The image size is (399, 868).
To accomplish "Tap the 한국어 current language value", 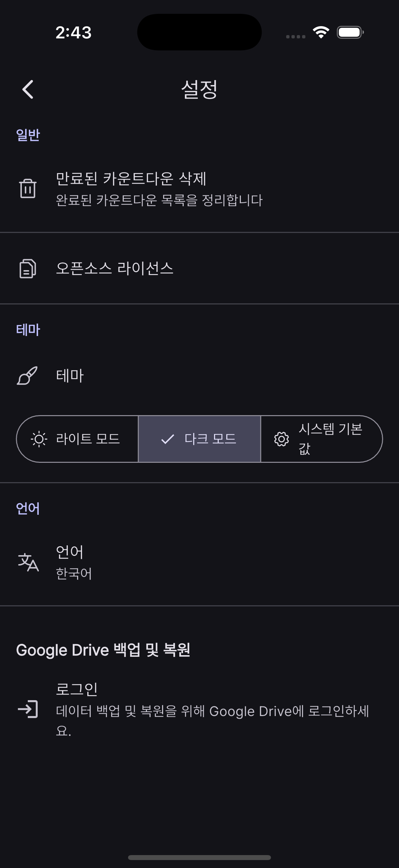I will pos(74,573).
